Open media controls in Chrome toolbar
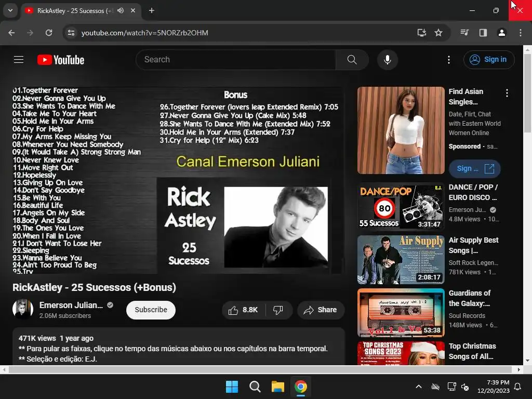 click(x=464, y=33)
